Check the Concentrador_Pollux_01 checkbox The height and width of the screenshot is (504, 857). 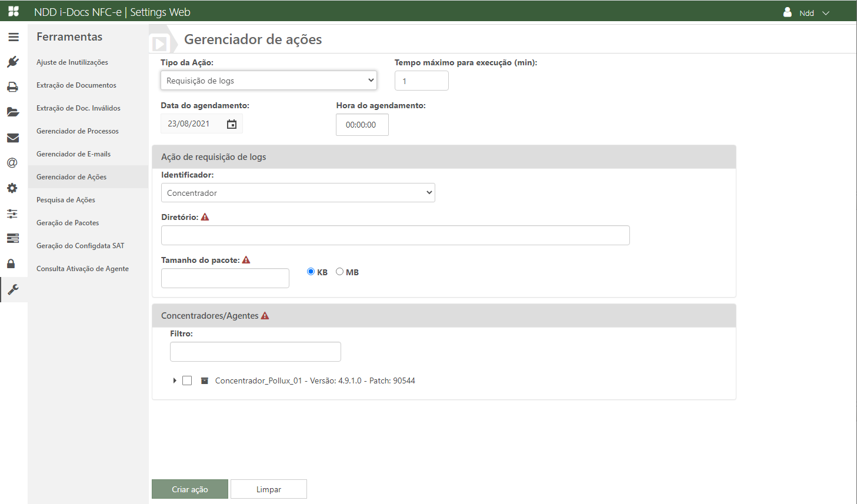coord(187,380)
